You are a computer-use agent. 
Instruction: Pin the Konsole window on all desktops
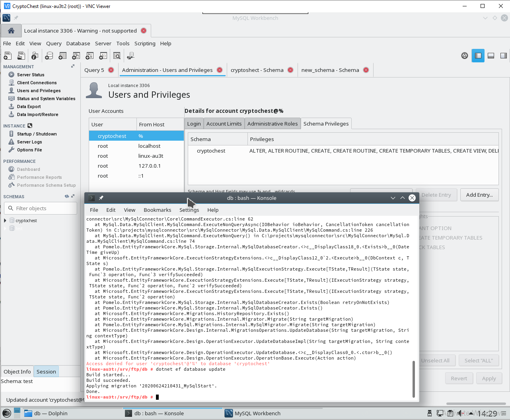(x=101, y=198)
